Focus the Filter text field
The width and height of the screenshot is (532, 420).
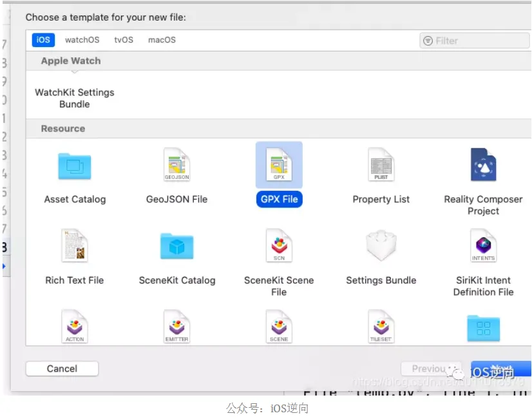pyautogui.click(x=474, y=41)
